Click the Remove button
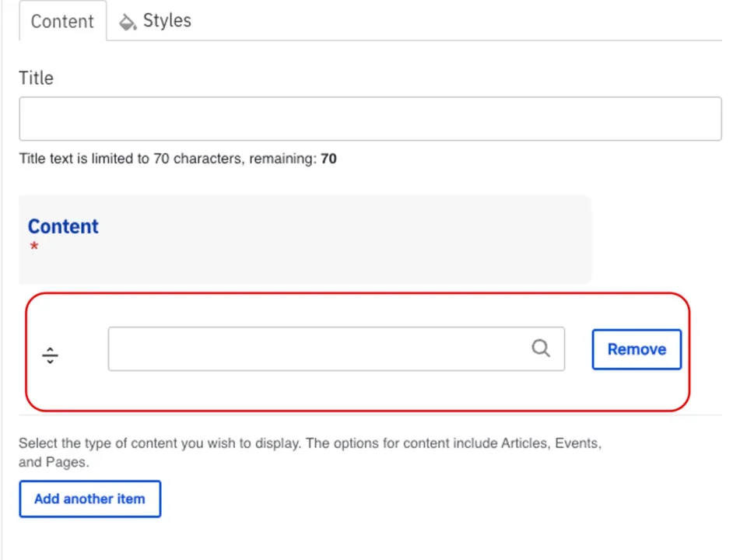Viewport: 747px width, 560px height. pyautogui.click(x=637, y=348)
